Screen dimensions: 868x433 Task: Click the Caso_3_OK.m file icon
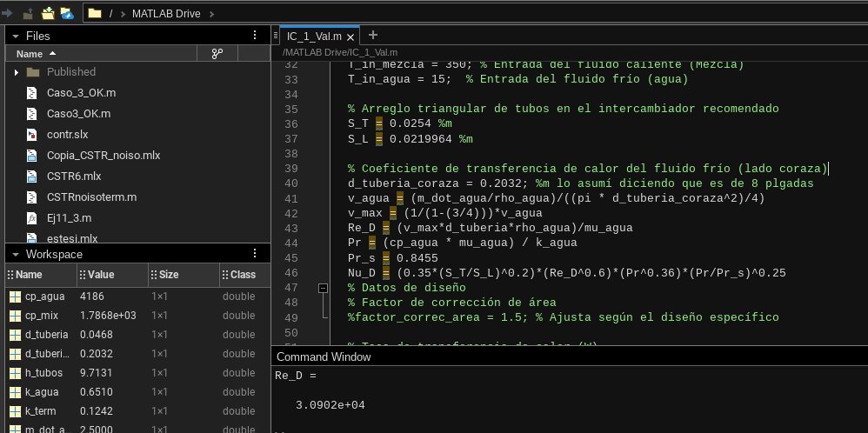point(32,92)
